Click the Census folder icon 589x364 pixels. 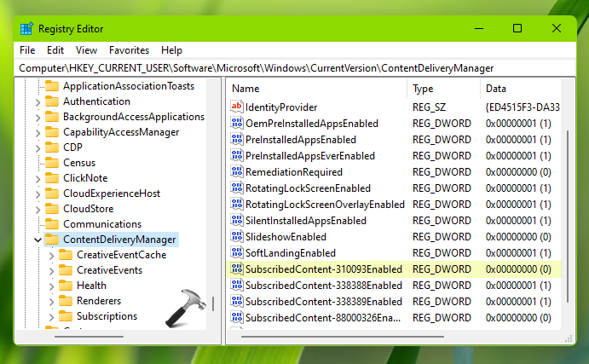[x=52, y=163]
